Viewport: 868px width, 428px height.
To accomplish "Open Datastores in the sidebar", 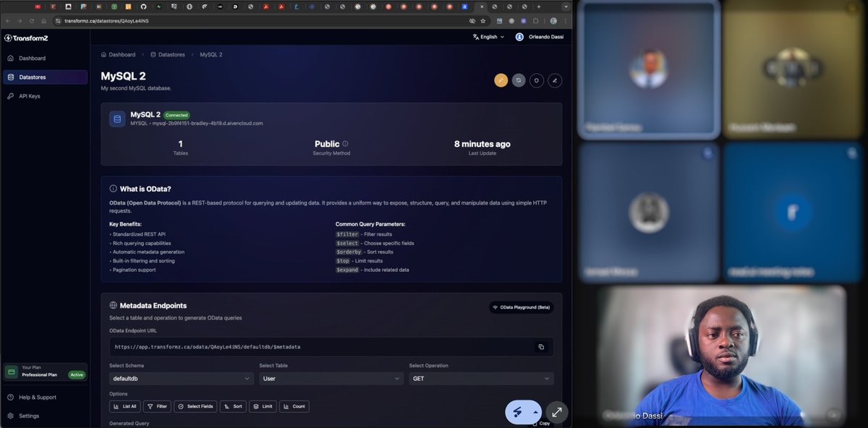I will (45, 77).
